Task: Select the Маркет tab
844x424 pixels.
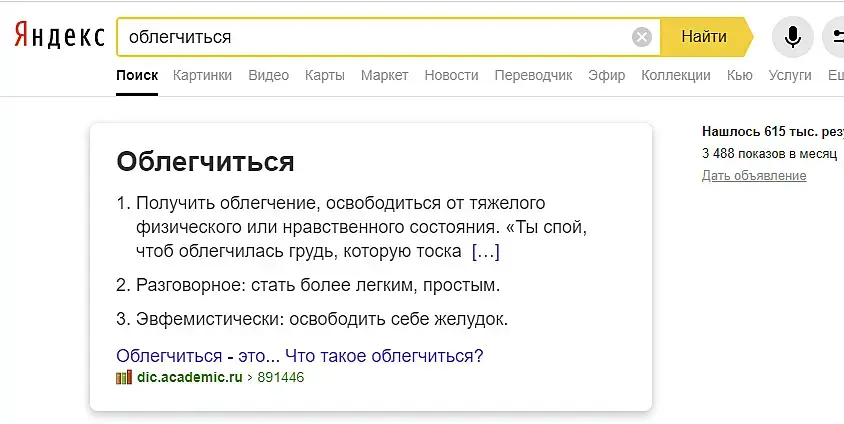Action: 384,75
